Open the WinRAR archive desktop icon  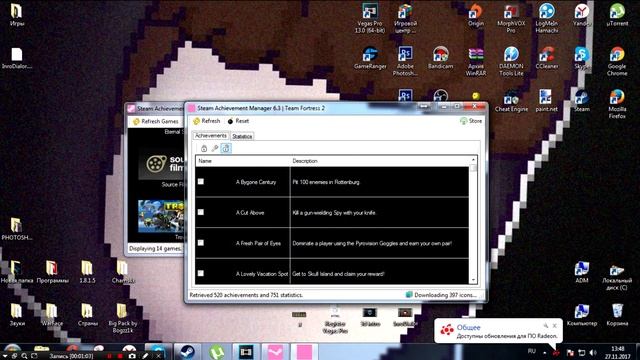476,61
